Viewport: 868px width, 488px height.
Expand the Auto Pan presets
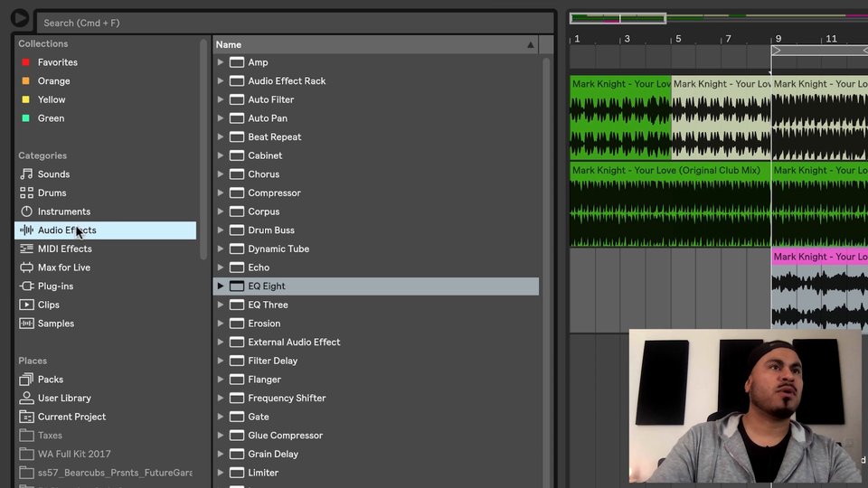coord(221,118)
